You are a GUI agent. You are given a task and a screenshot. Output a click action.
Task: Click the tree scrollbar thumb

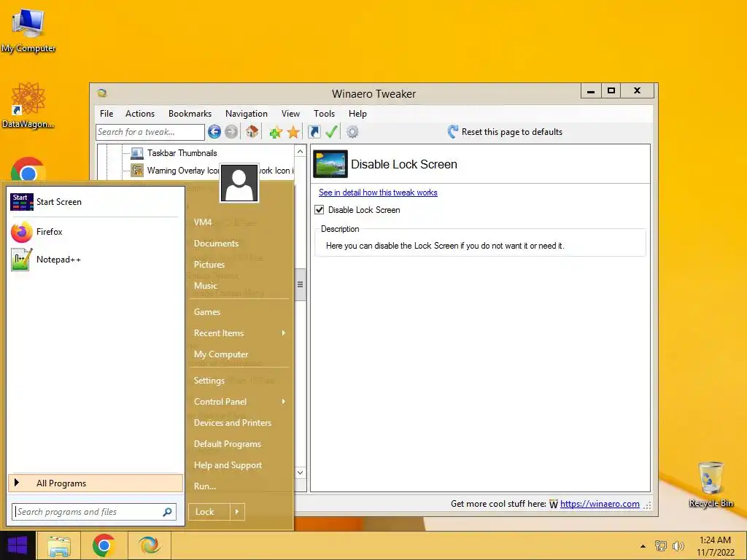tap(300, 285)
